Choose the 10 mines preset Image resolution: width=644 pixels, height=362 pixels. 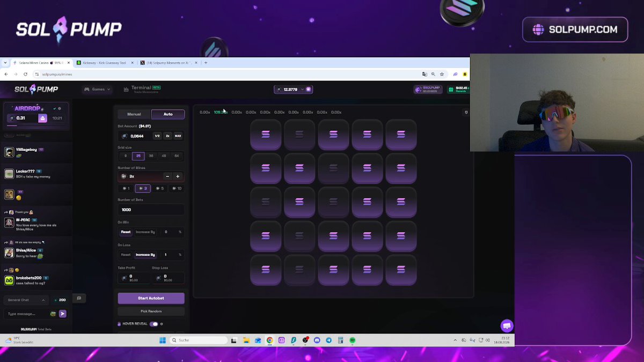(x=177, y=188)
